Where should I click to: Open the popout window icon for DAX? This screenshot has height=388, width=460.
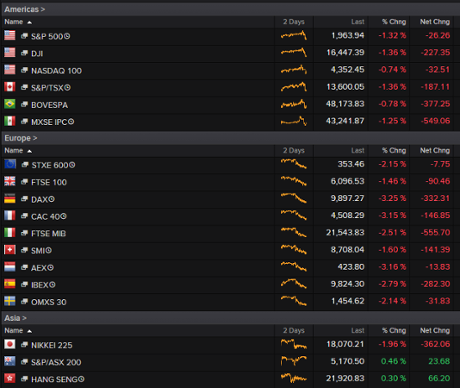point(24,199)
